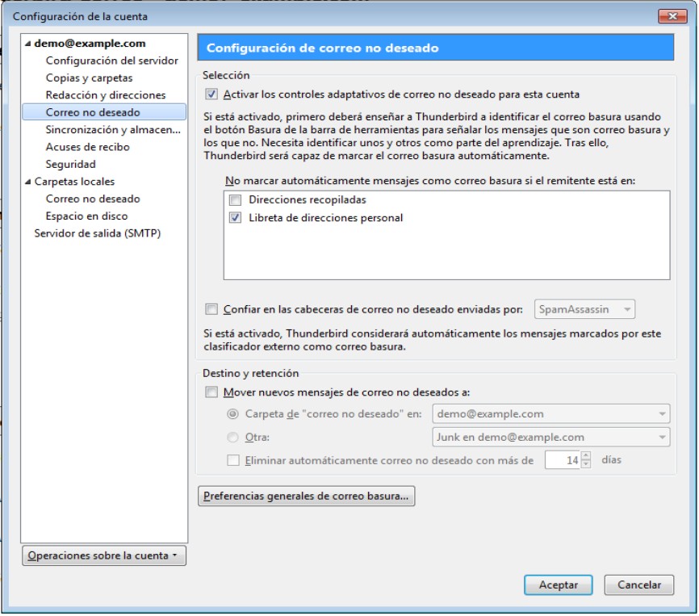This screenshot has height=616, width=699.
Task: Open the SpamAssassin dropdown
Action: tap(584, 308)
